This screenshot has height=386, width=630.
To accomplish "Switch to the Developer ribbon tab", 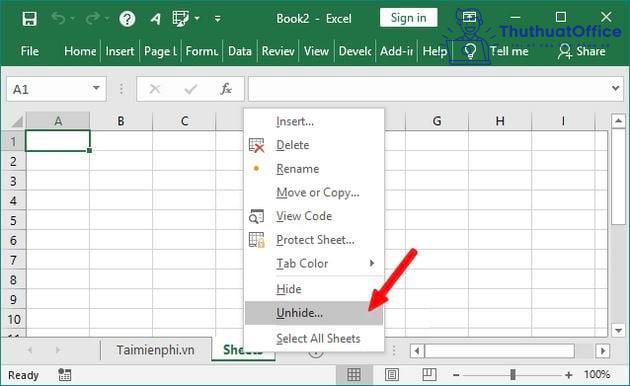I will (x=355, y=51).
